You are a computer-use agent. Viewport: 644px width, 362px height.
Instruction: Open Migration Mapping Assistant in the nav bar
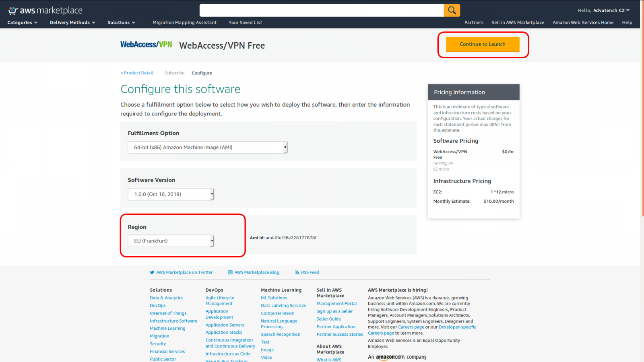[184, 23]
